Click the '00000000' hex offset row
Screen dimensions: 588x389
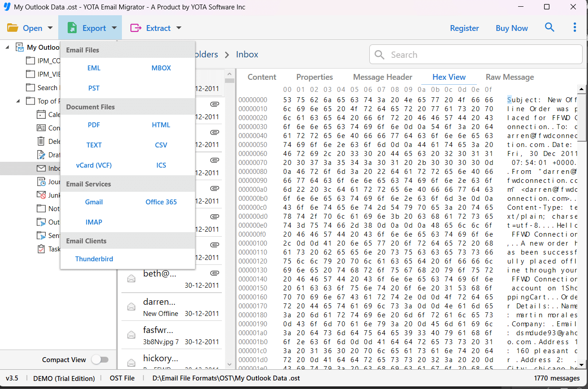(x=253, y=100)
